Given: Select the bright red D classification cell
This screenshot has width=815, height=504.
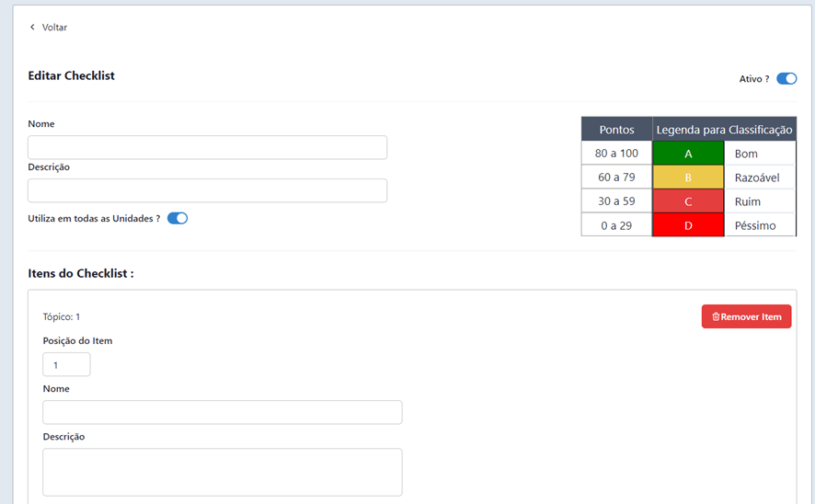Looking at the screenshot, I should tap(688, 225).
